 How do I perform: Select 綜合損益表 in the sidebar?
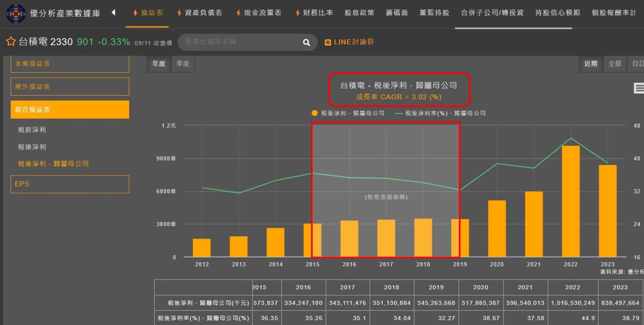pos(70,109)
